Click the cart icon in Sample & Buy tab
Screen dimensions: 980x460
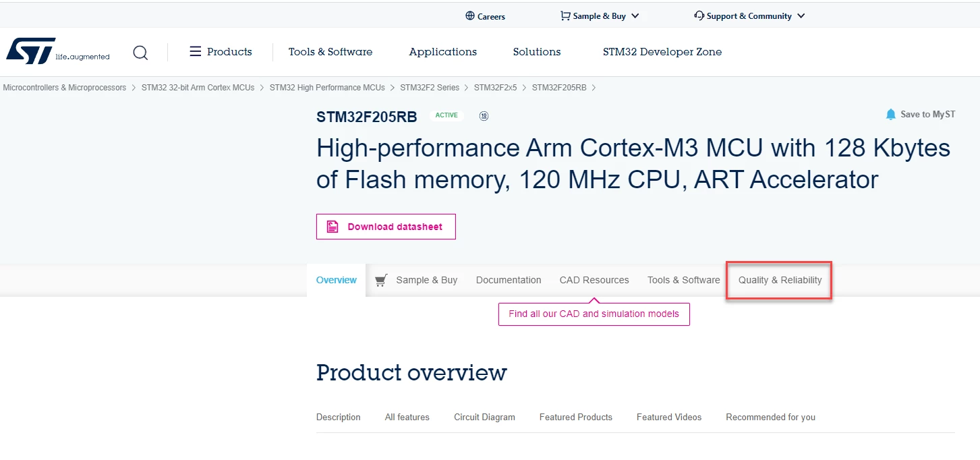pyautogui.click(x=381, y=280)
